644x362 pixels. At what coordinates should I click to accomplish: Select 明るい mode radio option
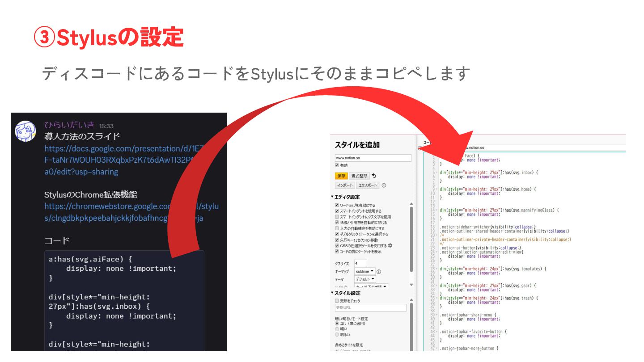(337, 334)
